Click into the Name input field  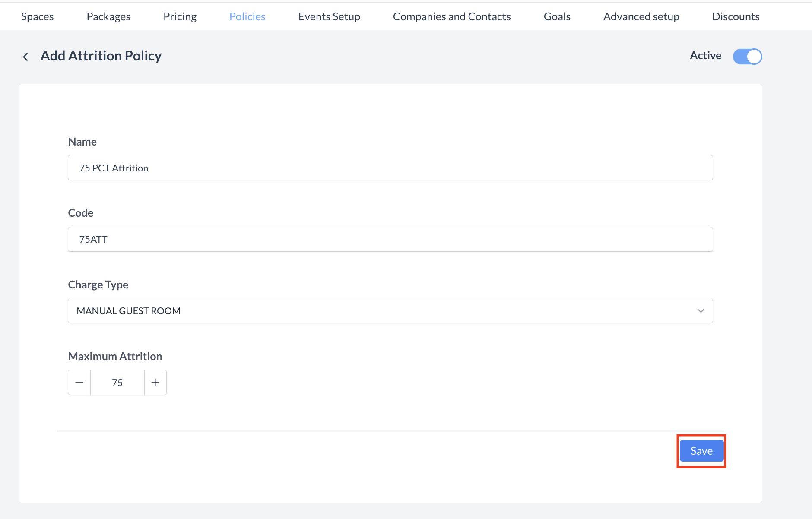[x=390, y=168]
